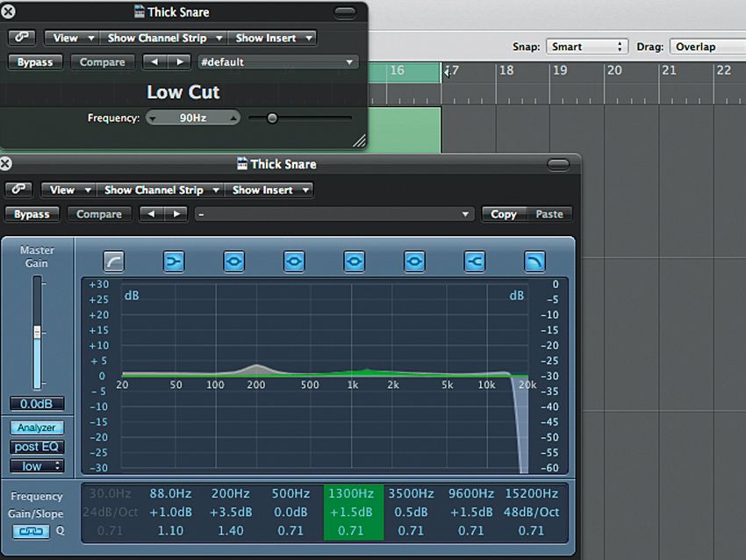Open the analyzer resolution 'low' dropdown
The image size is (746, 560).
36,466
